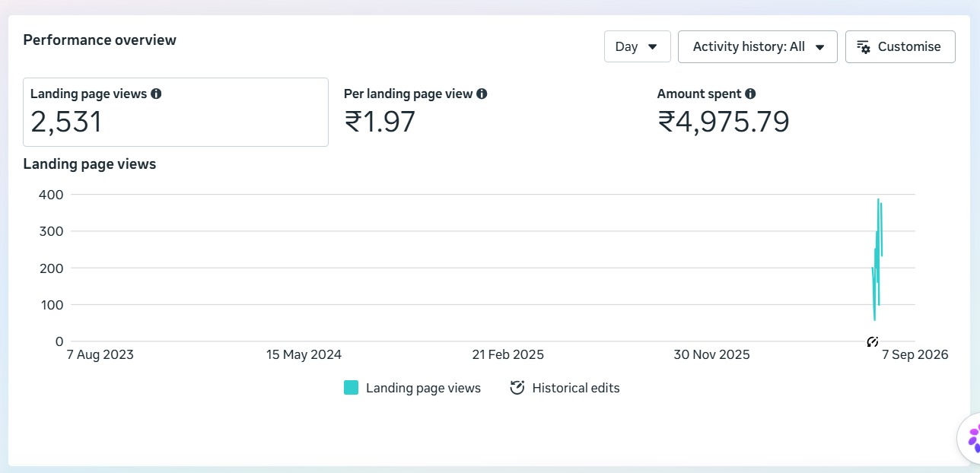Click the teal line spike on the chart
This screenshot has width=980, height=473.
(877, 259)
